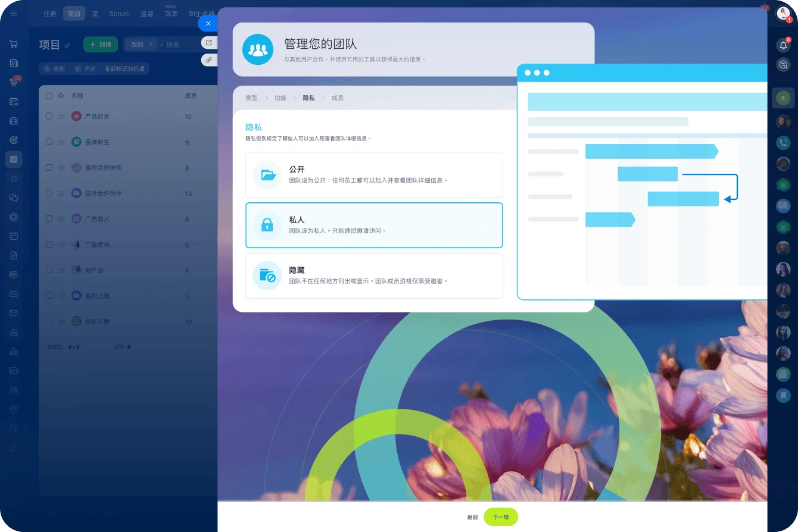This screenshot has height=532, width=798.
Task: Click the grid settings gear icon
Action: [x=61, y=95]
